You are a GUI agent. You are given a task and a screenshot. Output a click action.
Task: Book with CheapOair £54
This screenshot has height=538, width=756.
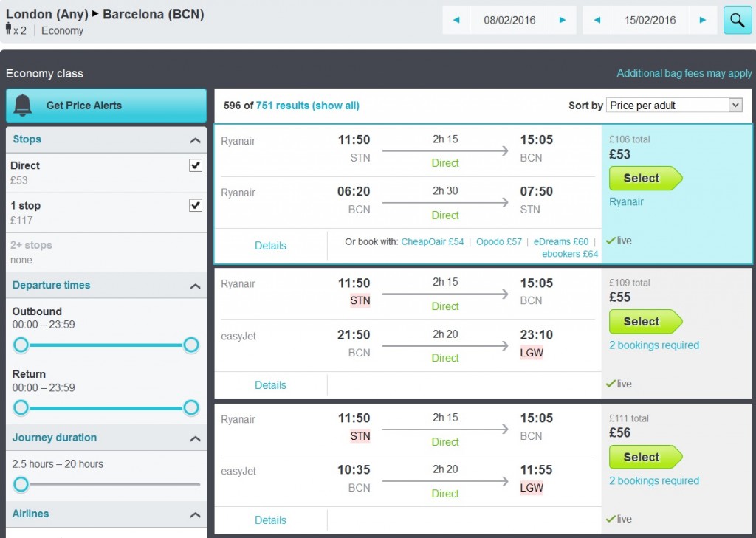(433, 241)
